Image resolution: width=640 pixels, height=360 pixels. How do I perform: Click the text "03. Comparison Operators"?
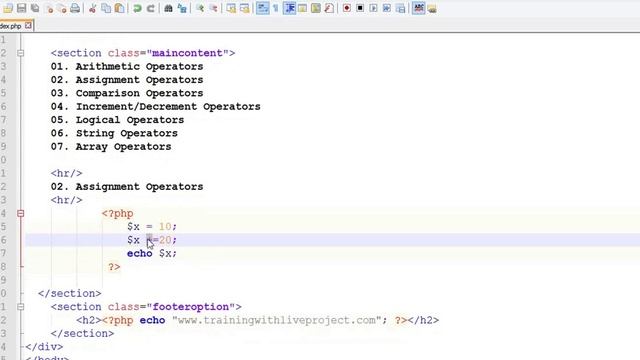(127, 93)
